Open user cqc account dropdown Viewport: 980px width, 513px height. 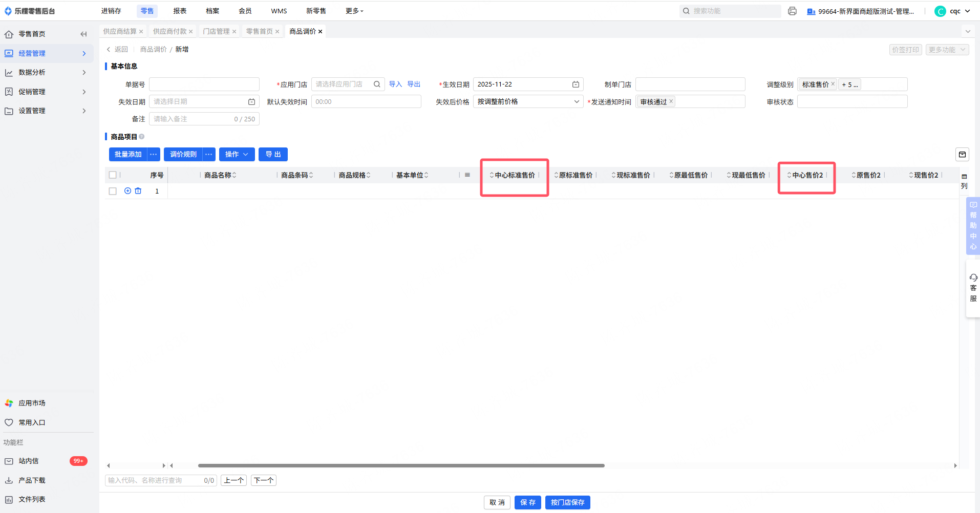(960, 11)
